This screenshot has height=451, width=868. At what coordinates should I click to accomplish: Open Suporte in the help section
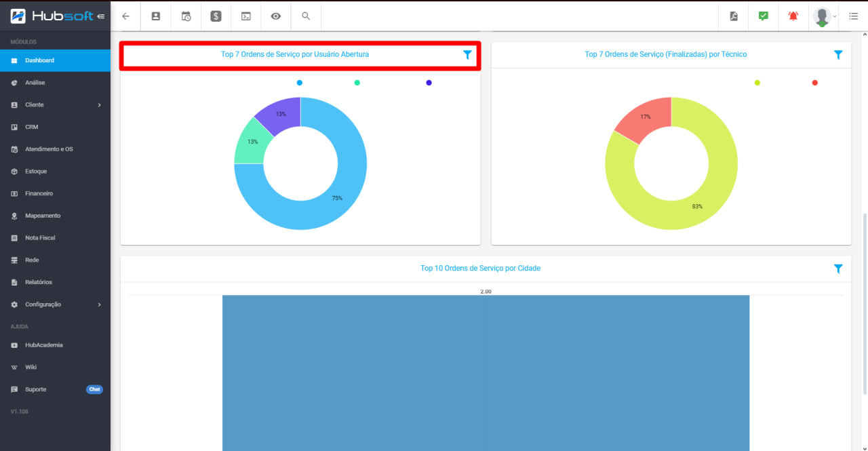pos(55,389)
